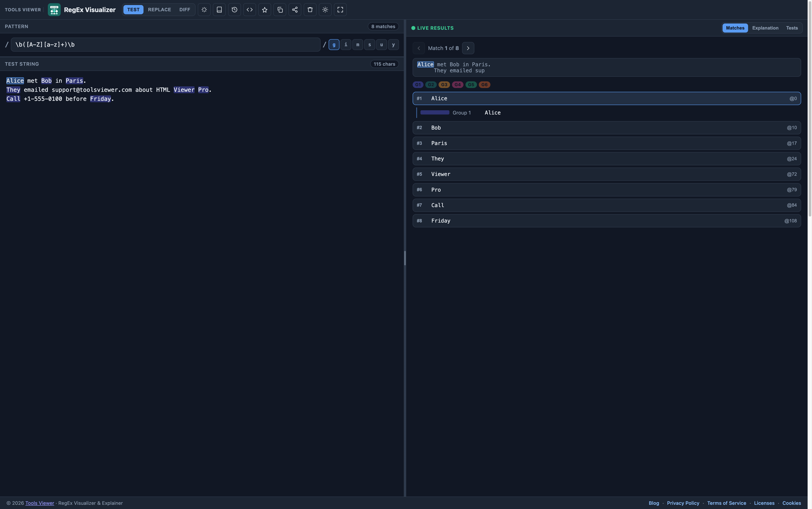This screenshot has height=509, width=812.
Task: Open the Explanation results tab
Action: click(766, 28)
